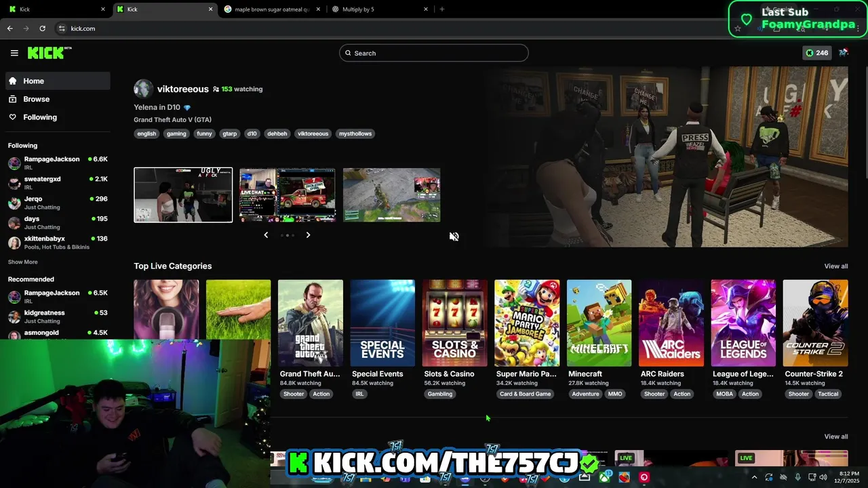The width and height of the screenshot is (868, 488).
Task: Select MOBA tag under League of Legends
Action: [x=724, y=394]
